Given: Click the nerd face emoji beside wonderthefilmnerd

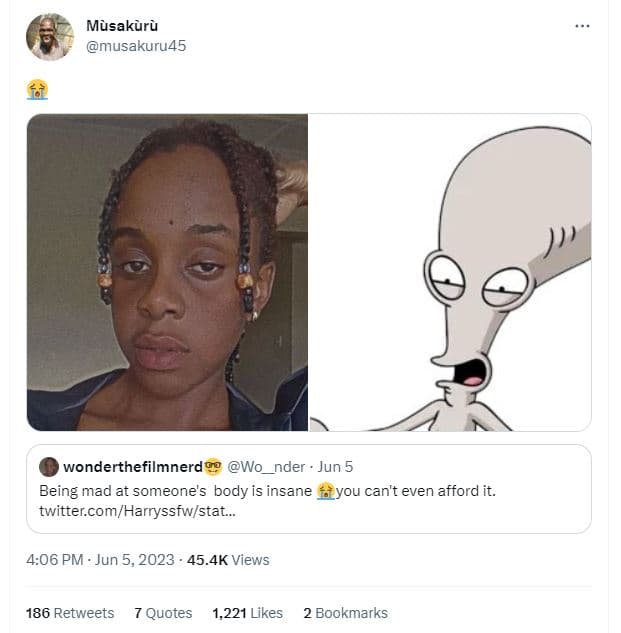Looking at the screenshot, I should [x=213, y=467].
